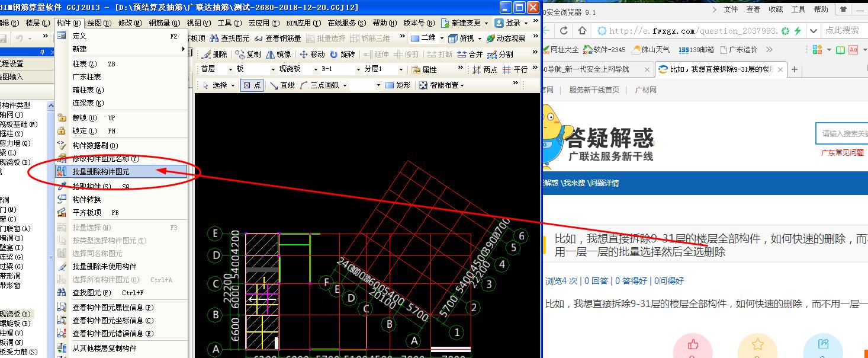
Task: Open a new browser tab
Action: [795, 69]
